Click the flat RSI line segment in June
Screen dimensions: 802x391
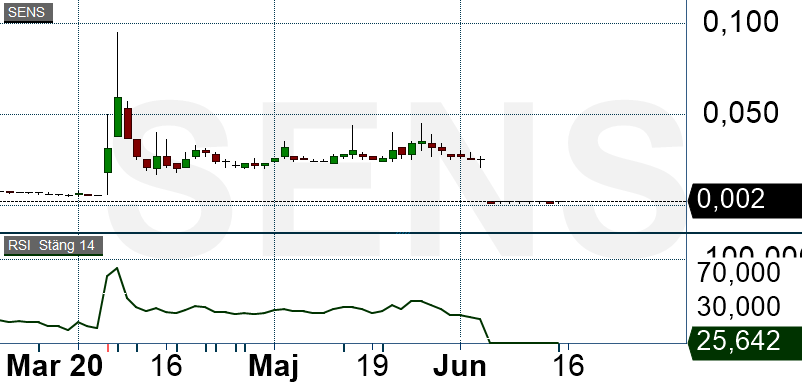click(524, 342)
